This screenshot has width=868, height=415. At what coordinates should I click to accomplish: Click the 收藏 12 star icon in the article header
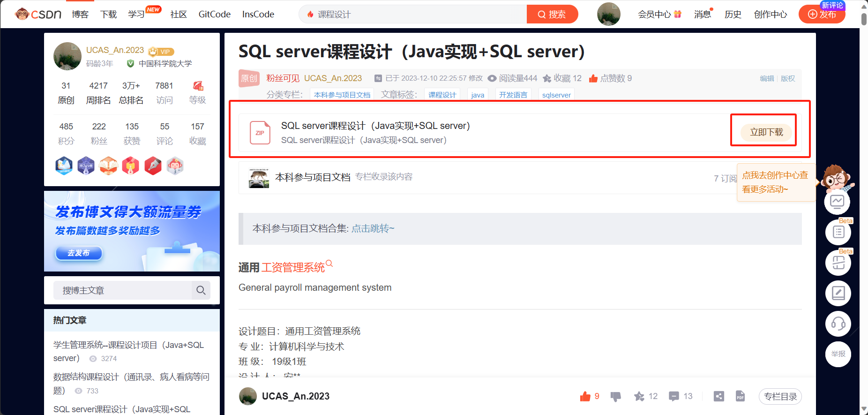547,78
